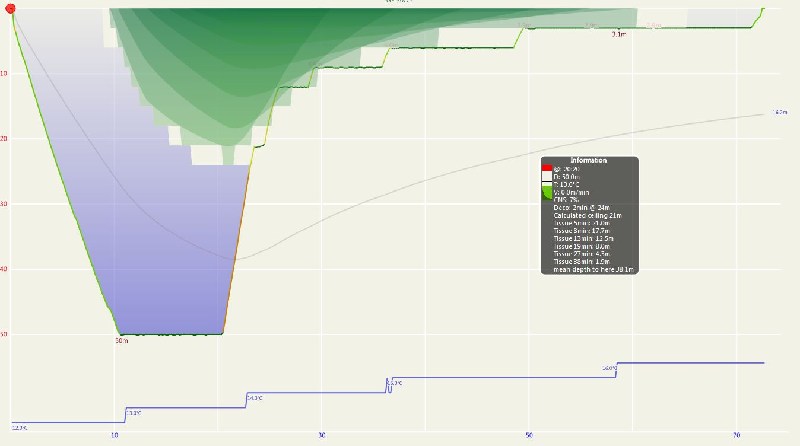The image size is (800, 446).
Task: Click the deepest point of the gray mean-depth curve
Action: [237, 259]
